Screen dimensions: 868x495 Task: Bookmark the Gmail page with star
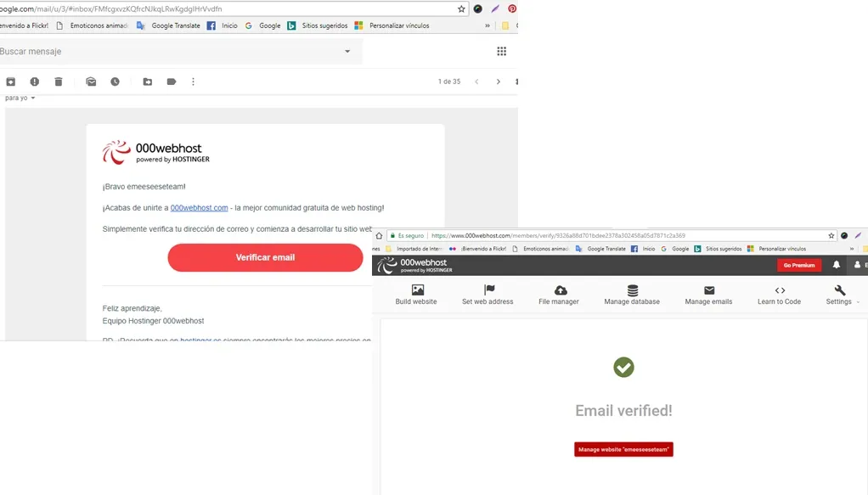click(x=461, y=8)
